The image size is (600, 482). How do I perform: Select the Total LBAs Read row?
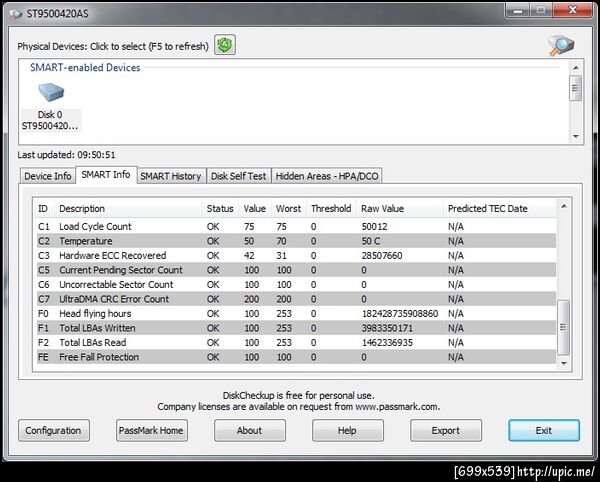coord(296,343)
